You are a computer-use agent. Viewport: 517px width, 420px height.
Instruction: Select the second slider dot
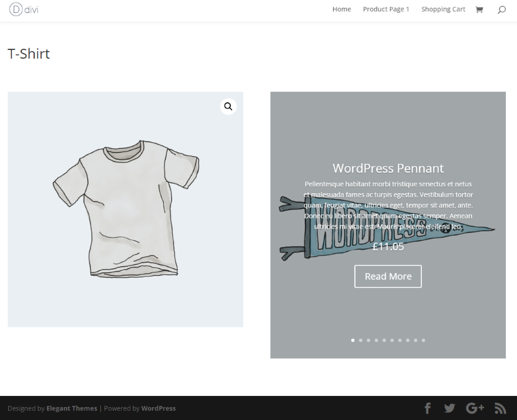pos(361,340)
